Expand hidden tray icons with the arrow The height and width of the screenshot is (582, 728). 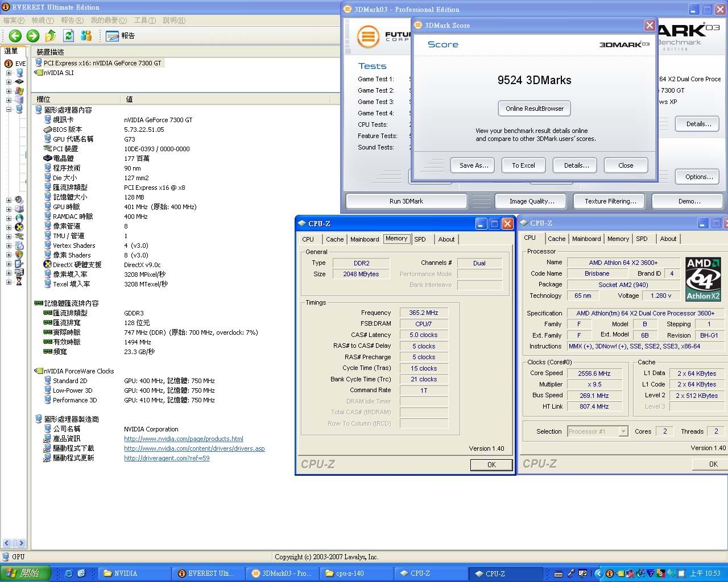[598, 574]
